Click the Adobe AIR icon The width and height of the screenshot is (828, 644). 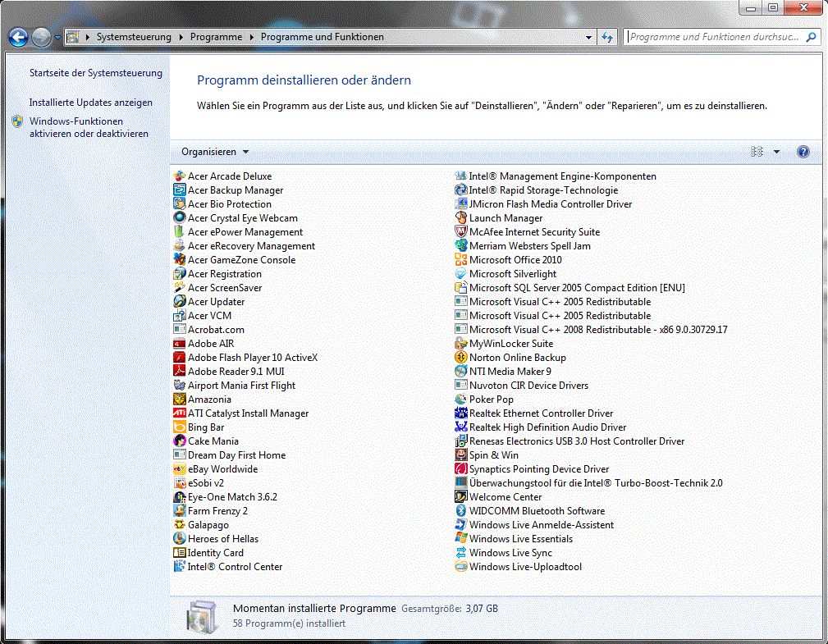pyautogui.click(x=180, y=344)
